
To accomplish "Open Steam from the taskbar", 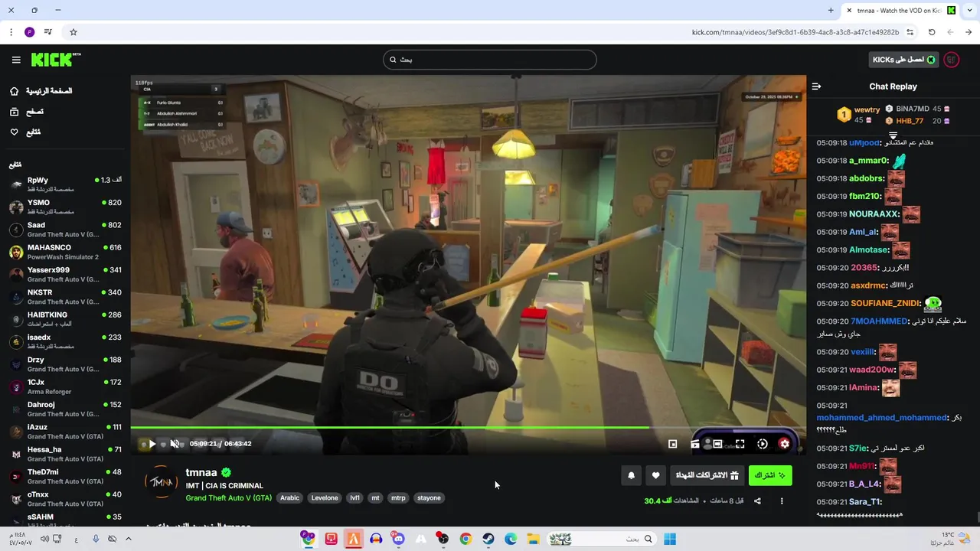I will pos(488,539).
